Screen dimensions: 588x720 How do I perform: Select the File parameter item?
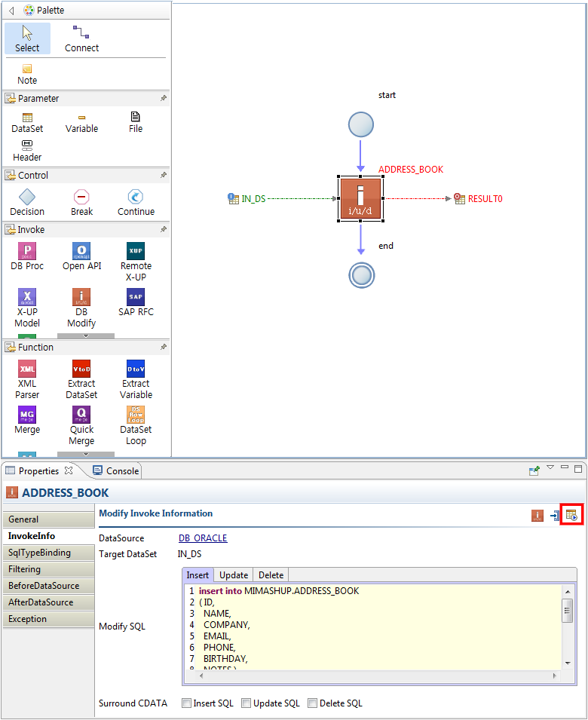coord(136,123)
